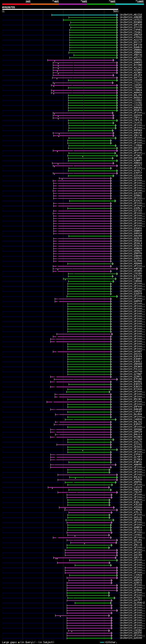Open hit UniRef100_Q5N7G9
Image resolution: width=146 pixels, height=644 pixels.
point(131,35)
